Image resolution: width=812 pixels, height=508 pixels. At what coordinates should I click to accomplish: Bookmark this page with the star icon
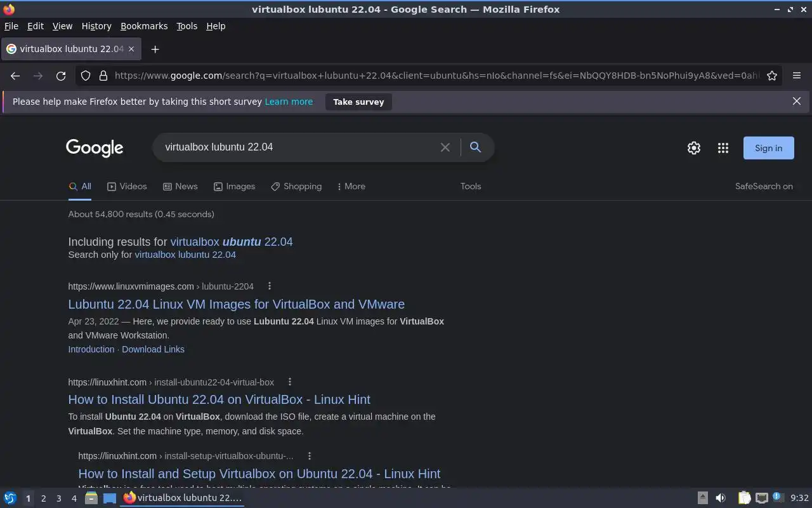pos(772,76)
